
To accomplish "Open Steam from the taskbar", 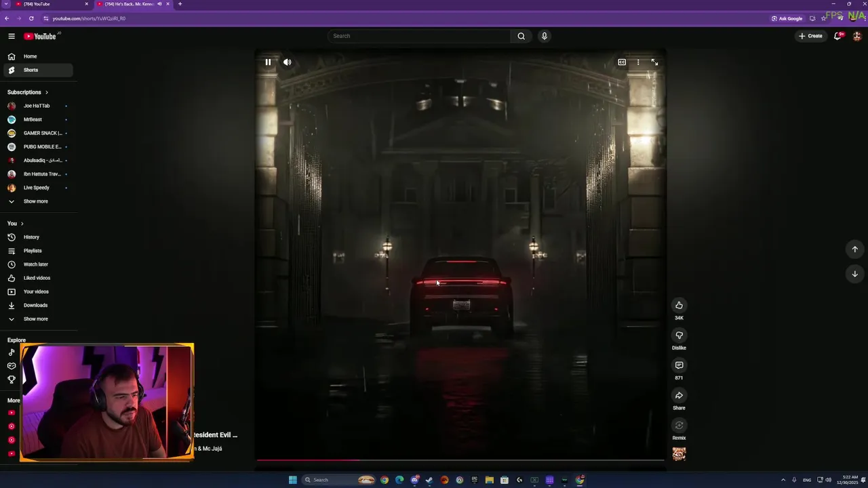I will (x=429, y=480).
